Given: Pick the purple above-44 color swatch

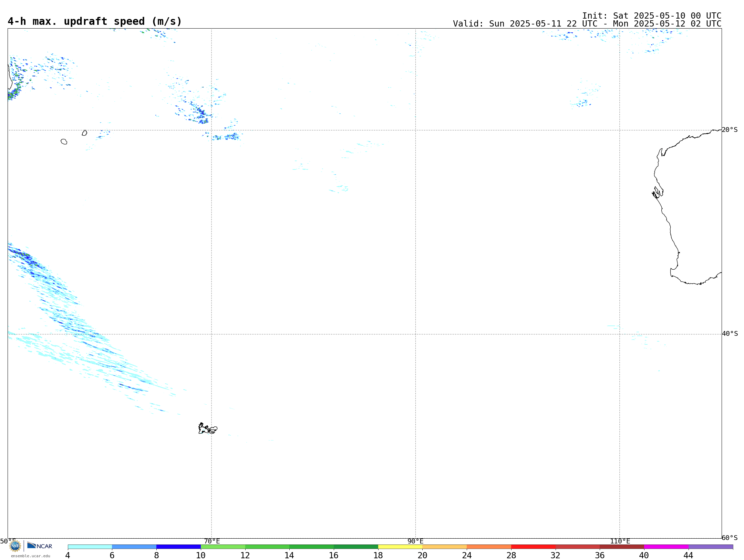Looking at the screenshot, I should click(711, 547).
